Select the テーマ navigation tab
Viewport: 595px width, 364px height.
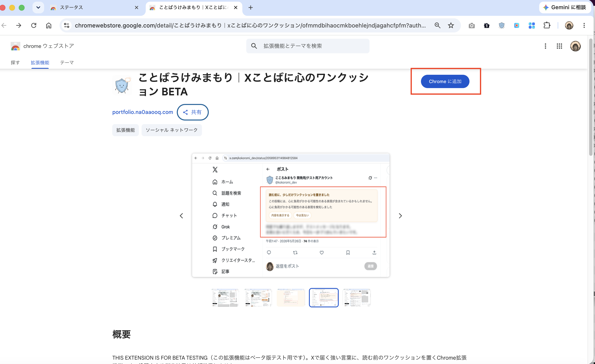67,62
